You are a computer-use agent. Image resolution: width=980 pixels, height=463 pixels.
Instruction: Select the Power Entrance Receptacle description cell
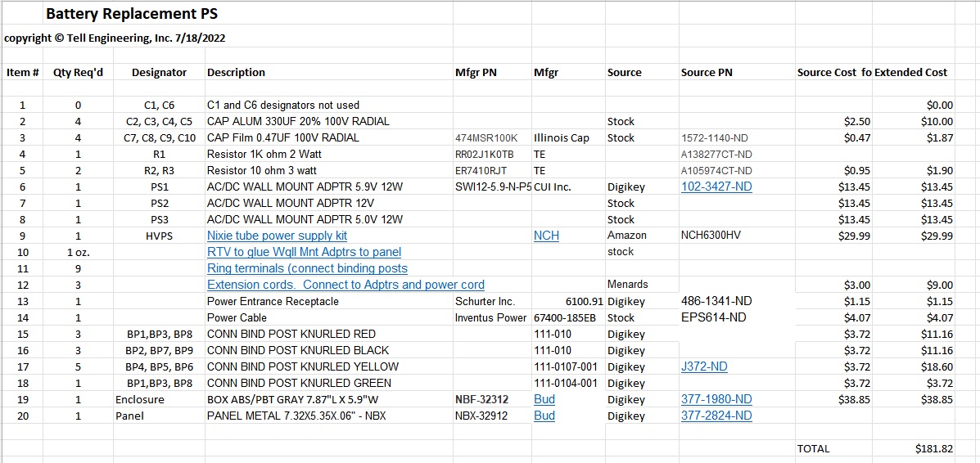[273, 301]
